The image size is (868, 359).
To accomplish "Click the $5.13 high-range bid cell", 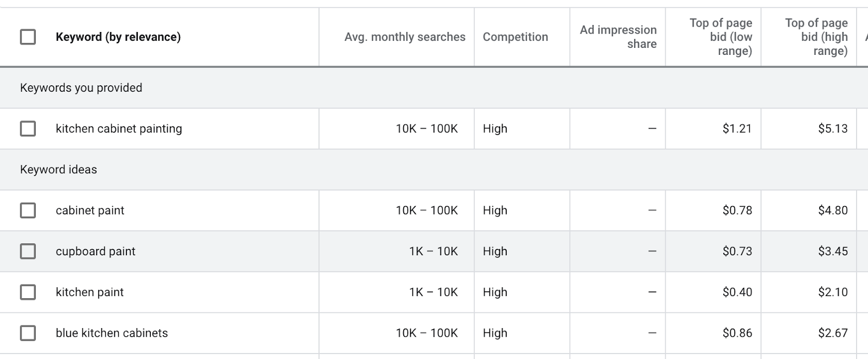I will [x=833, y=129].
